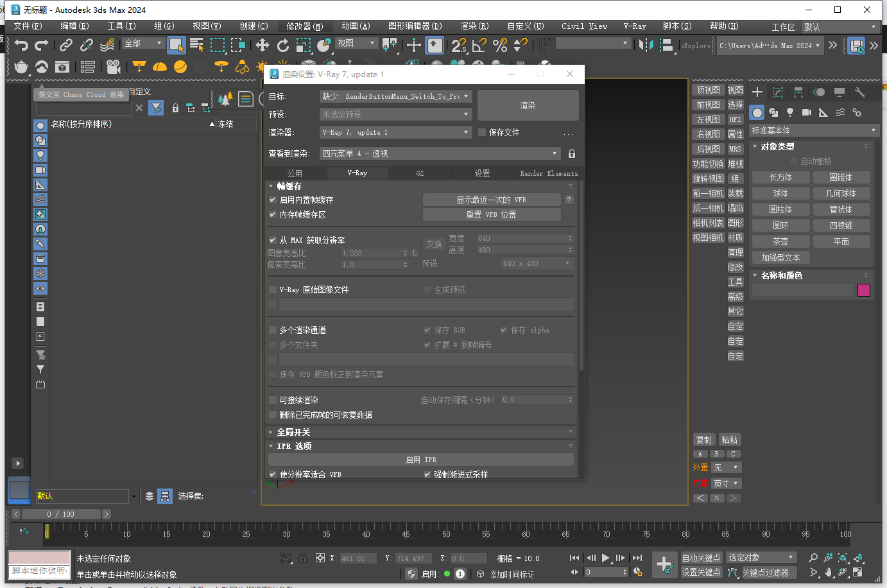Click the save floppy-disk icon in toolbar
This screenshot has height=588, width=887.
[856, 45]
